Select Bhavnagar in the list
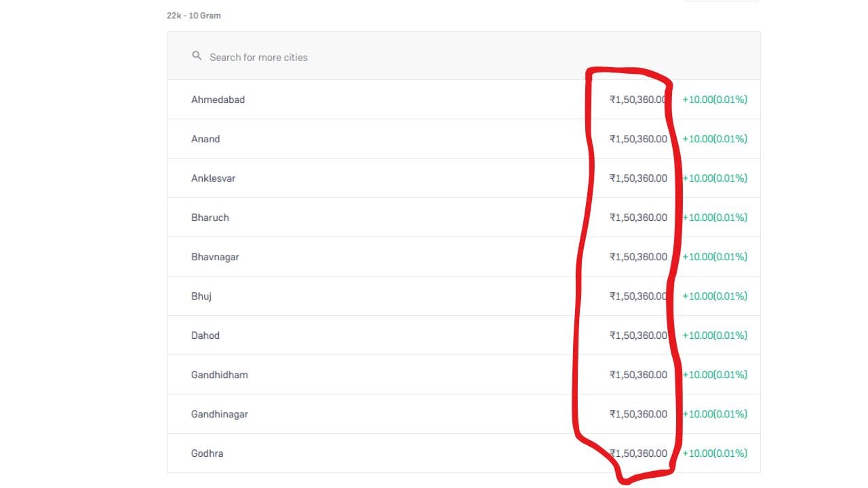Image resolution: width=868 pixels, height=488 pixels. coord(215,257)
